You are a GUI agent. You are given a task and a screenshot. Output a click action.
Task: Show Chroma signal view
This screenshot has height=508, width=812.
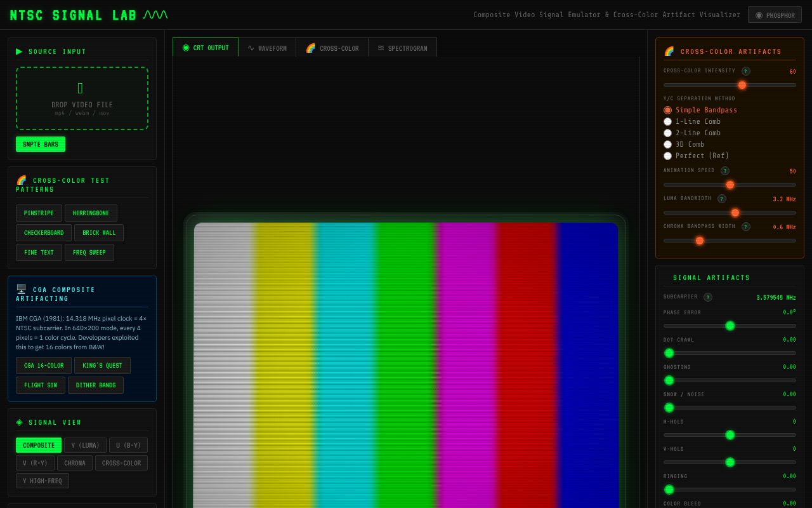pos(75,463)
